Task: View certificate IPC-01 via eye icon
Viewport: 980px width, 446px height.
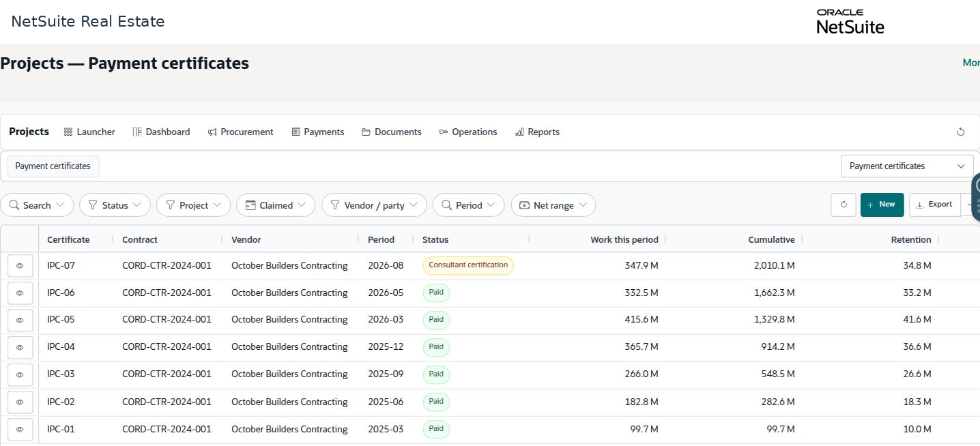Action: (x=20, y=430)
